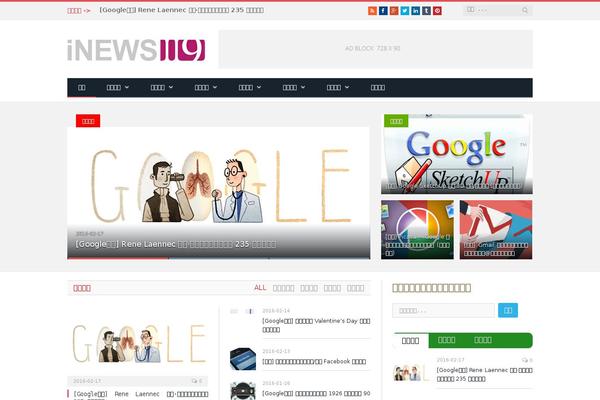Click the magnifier icon in top search
This screenshot has height=400, width=600.
pos(525,10)
